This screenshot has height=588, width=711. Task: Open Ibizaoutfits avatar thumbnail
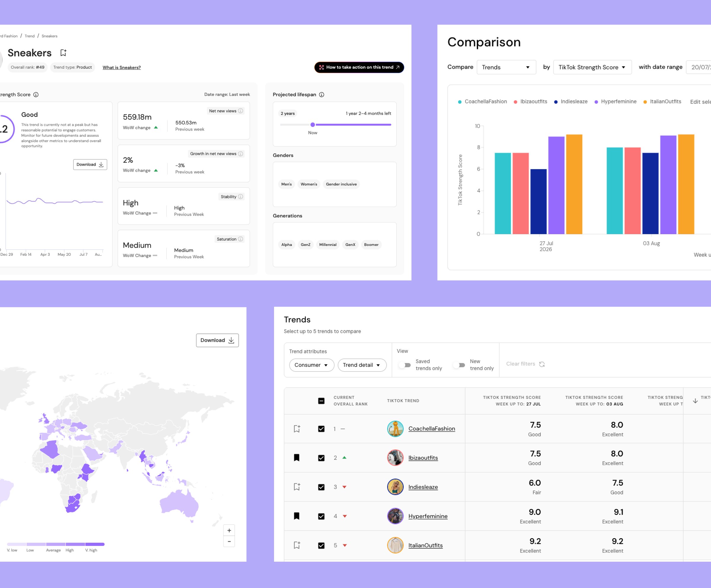[395, 458]
